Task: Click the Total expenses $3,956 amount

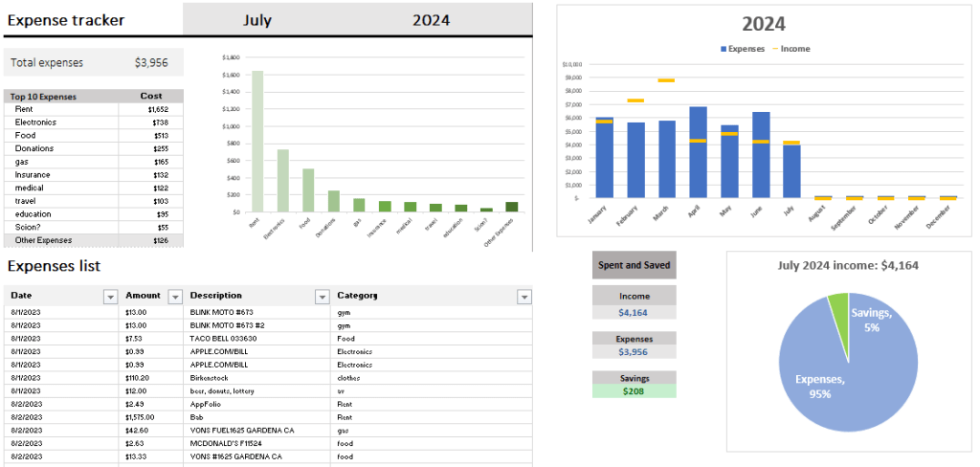Action: tap(151, 63)
